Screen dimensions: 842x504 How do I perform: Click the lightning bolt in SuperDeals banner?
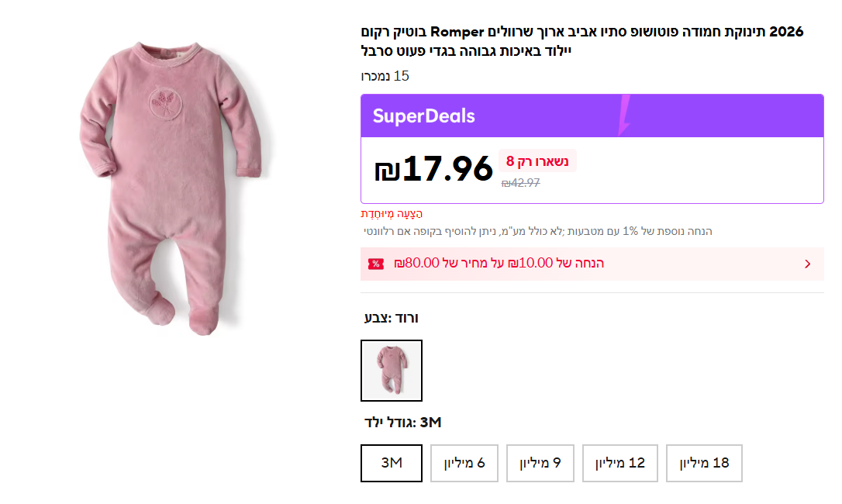pos(624,116)
